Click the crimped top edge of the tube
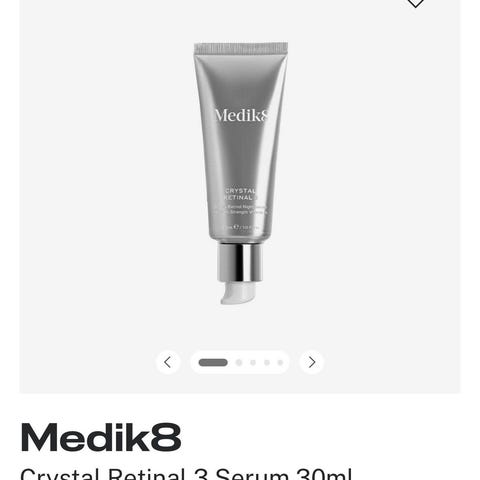Screen dimensions: 480x480 (x=241, y=48)
